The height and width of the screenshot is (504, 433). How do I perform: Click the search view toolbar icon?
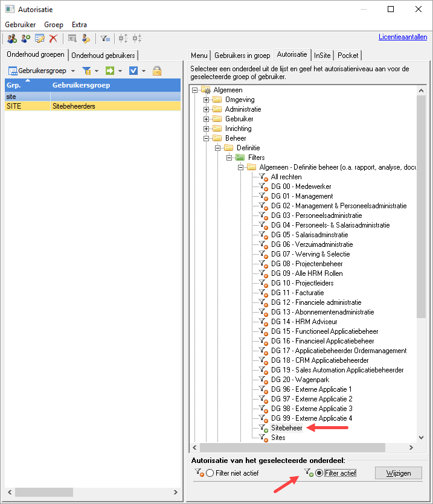click(72, 39)
